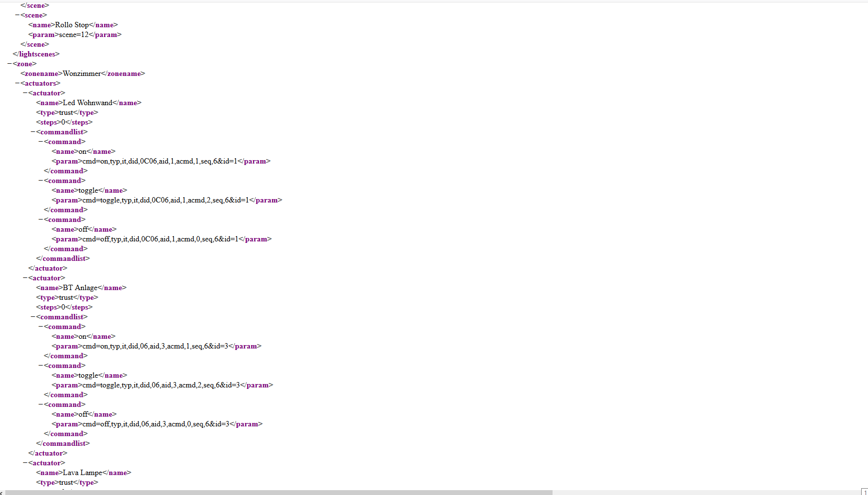Collapse the BT Anlage actuator node
The image size is (868, 495).
pos(25,278)
